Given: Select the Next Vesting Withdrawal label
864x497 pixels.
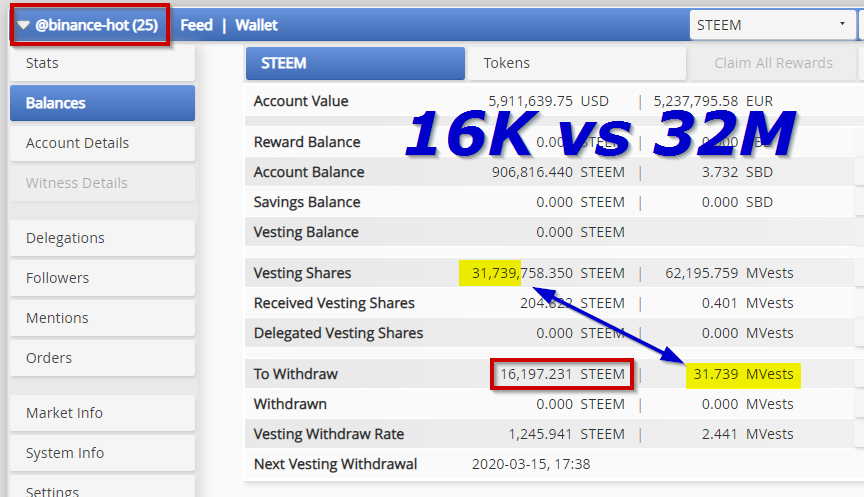Looking at the screenshot, I should [x=335, y=464].
